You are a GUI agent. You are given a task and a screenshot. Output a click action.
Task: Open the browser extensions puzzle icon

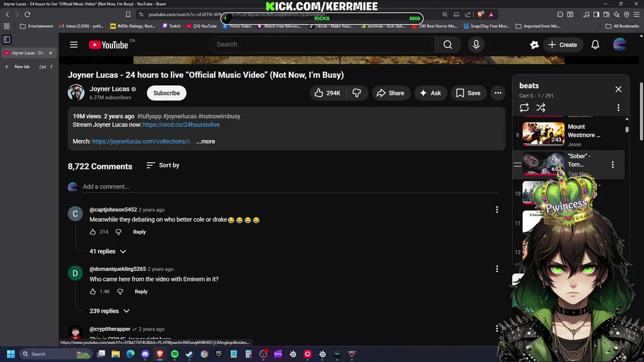[560, 15]
